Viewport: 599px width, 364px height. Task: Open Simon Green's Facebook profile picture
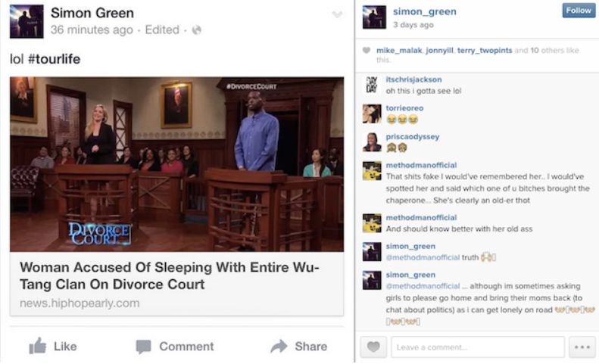pos(27,21)
